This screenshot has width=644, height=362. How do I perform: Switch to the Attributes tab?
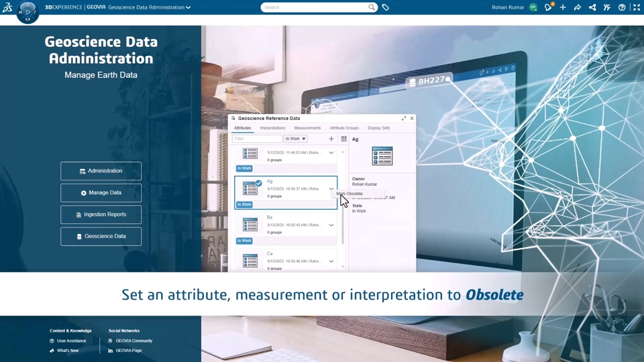click(242, 128)
